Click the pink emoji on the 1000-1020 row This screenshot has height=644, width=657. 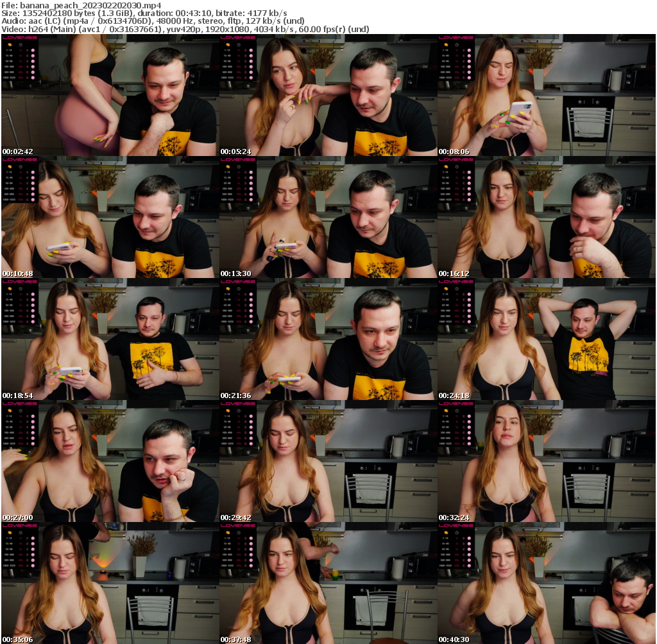33,78
